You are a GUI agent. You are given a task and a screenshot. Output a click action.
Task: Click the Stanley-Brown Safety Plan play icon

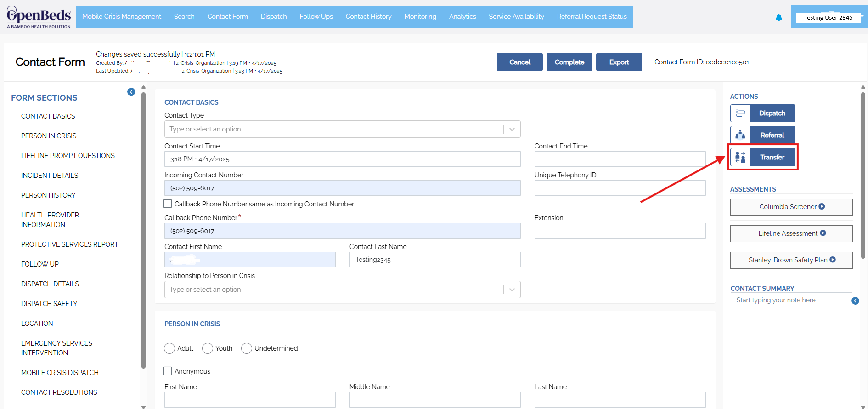click(x=833, y=260)
